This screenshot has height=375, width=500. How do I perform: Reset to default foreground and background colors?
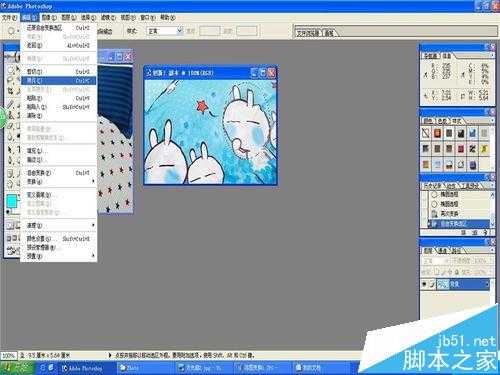(9, 212)
